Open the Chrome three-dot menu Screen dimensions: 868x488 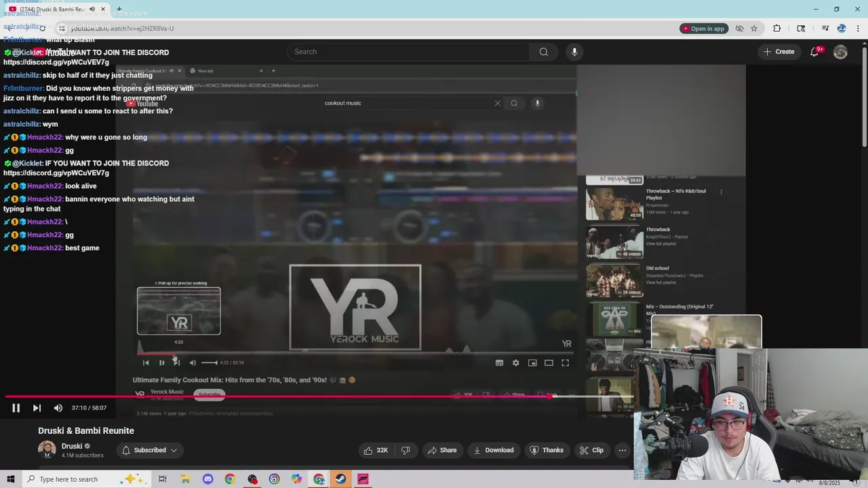(x=859, y=28)
